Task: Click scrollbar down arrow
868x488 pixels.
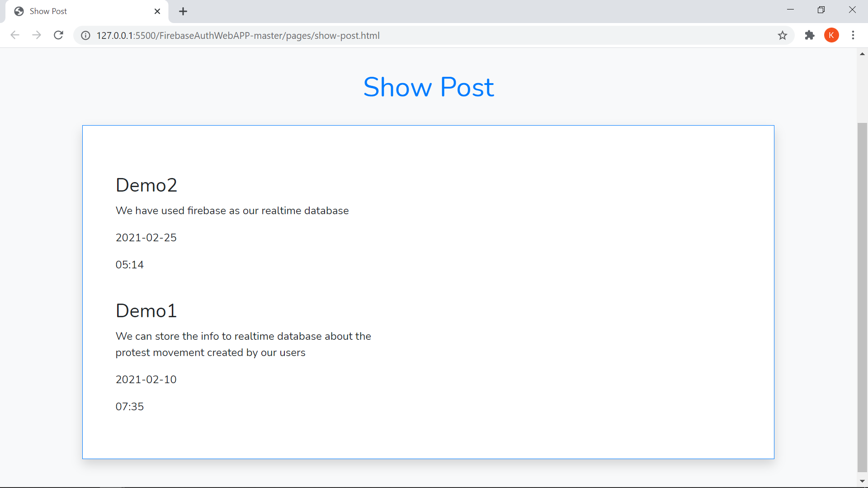Action: pos(862,481)
